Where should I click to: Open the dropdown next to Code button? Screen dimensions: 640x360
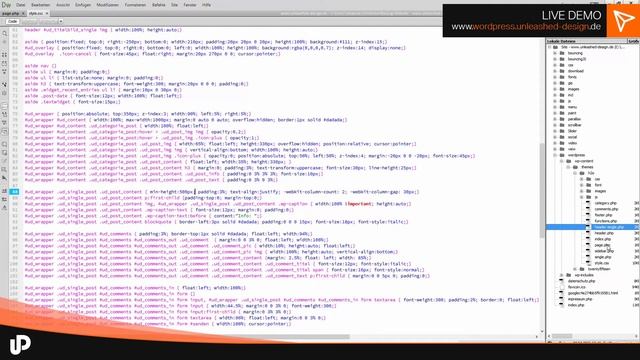click(x=61, y=21)
